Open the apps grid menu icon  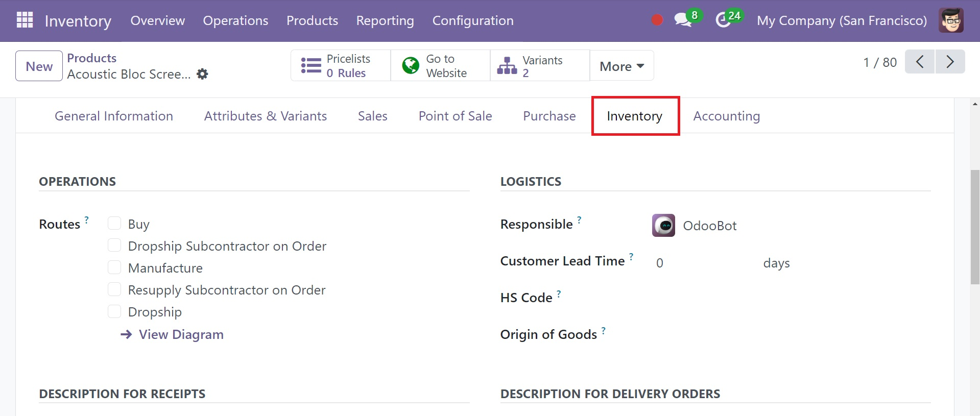point(25,20)
